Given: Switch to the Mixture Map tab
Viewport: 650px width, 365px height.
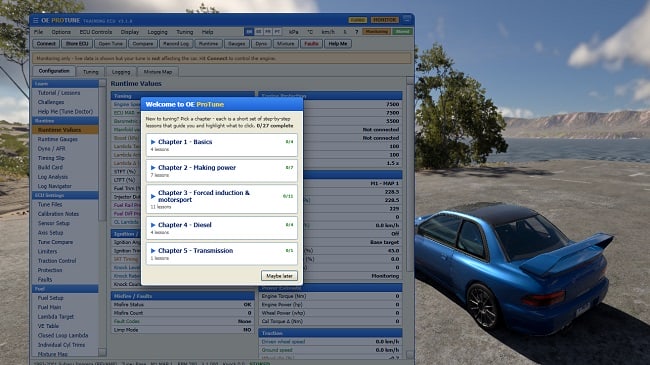Looking at the screenshot, I should (x=158, y=72).
